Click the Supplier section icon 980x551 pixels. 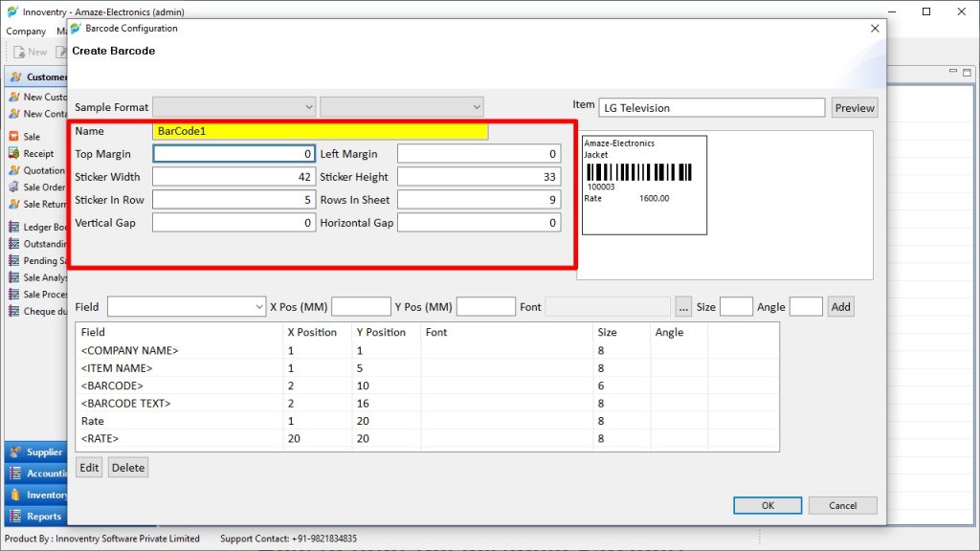15,452
